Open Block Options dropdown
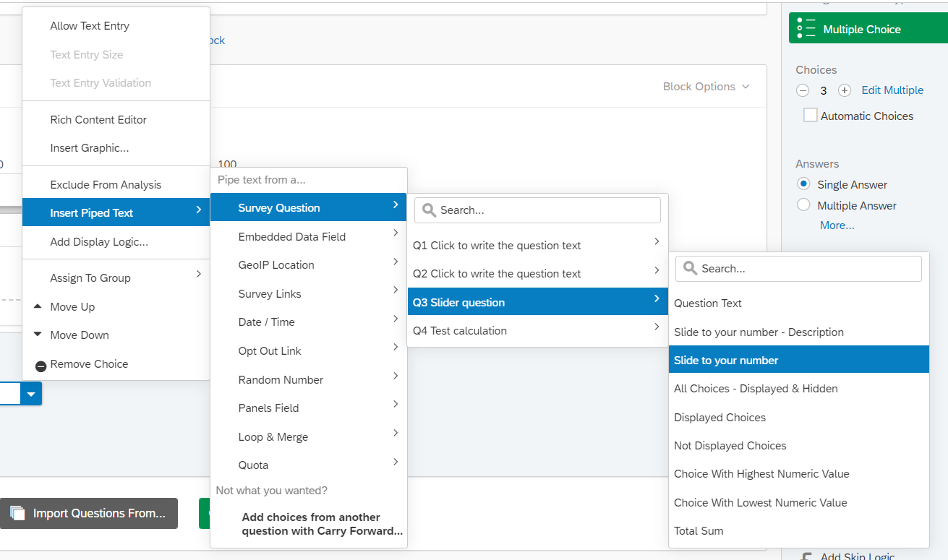Viewport: 948px width, 560px height. [706, 87]
